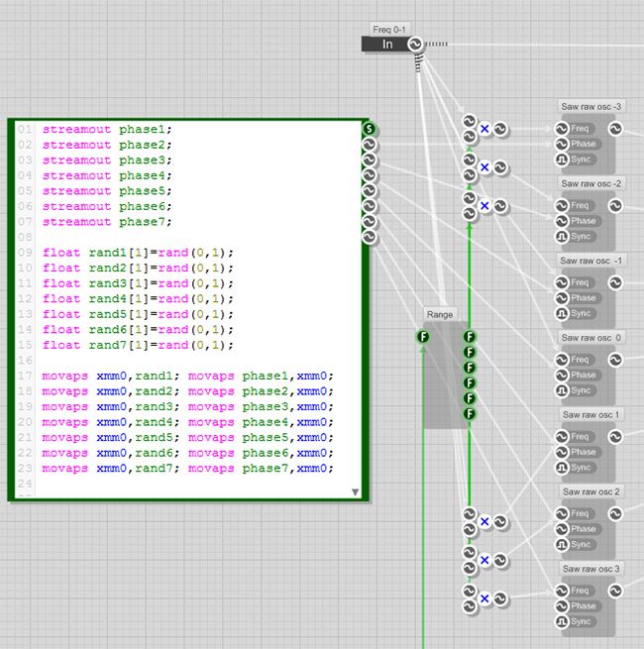Select the topmost float output of Range
Screen dimensions: 644x649
click(x=470, y=337)
